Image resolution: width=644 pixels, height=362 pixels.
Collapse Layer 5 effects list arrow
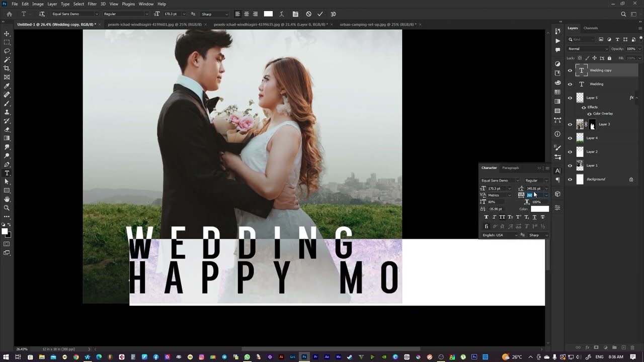click(637, 98)
